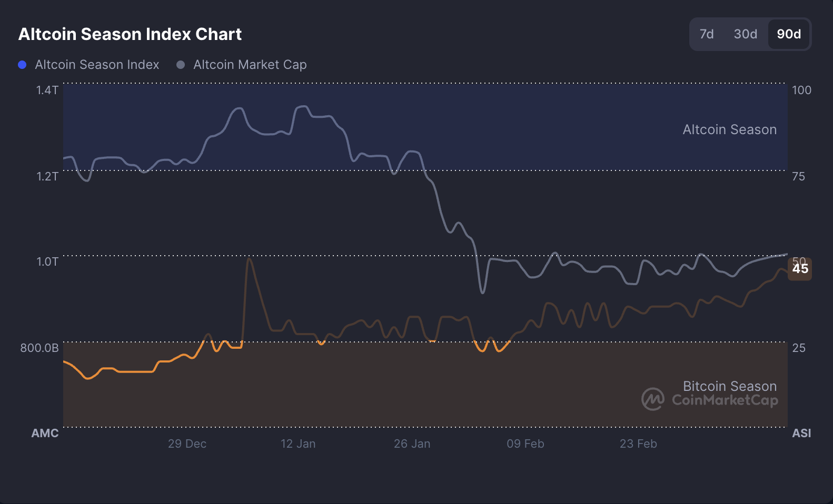Click the orange index line near the 12 Jan peak
833x504 pixels.
pos(250,260)
